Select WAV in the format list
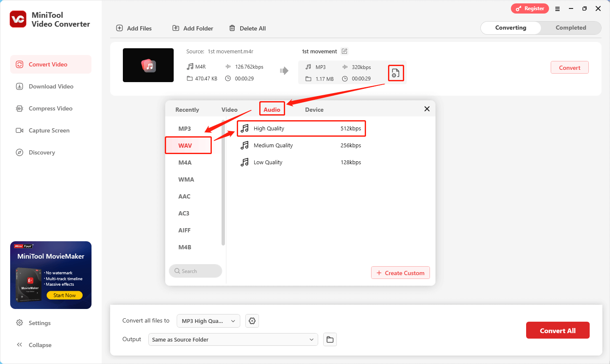 click(189, 145)
